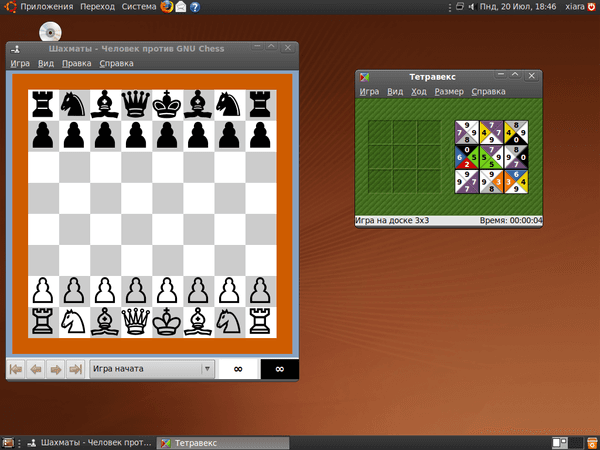Pick the Tetravex tile with 9, 9, 3, 8
Image resolution: width=600 pixels, height=450 pixels.
pyautogui.click(x=491, y=181)
